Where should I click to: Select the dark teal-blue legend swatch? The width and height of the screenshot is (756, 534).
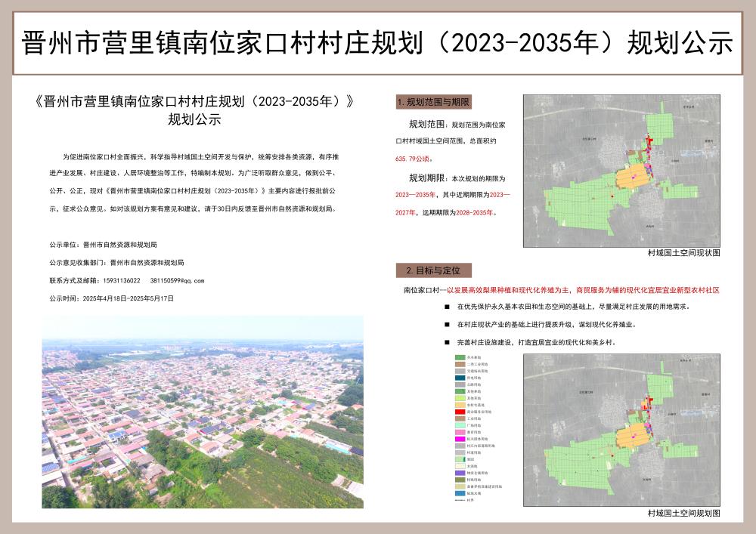pyautogui.click(x=460, y=378)
